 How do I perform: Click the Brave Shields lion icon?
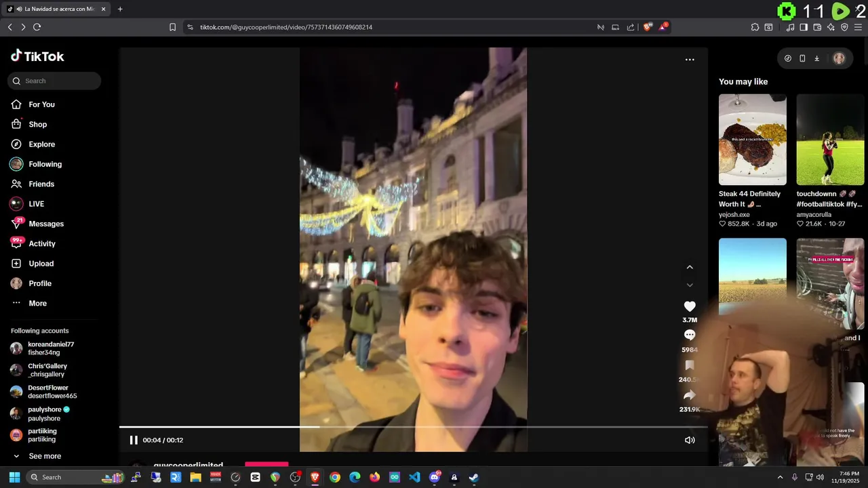[x=647, y=27]
